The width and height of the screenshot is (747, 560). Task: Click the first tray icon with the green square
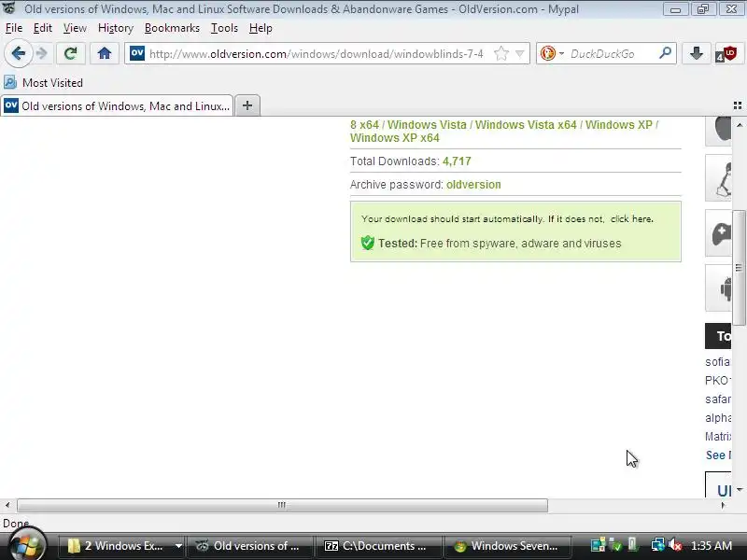(598, 545)
